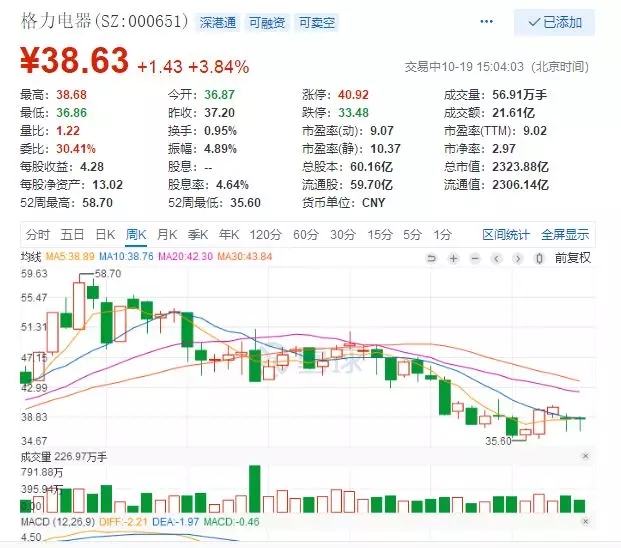
Task: Open the 前复权 adjustment dropdown
Action: pos(573,258)
